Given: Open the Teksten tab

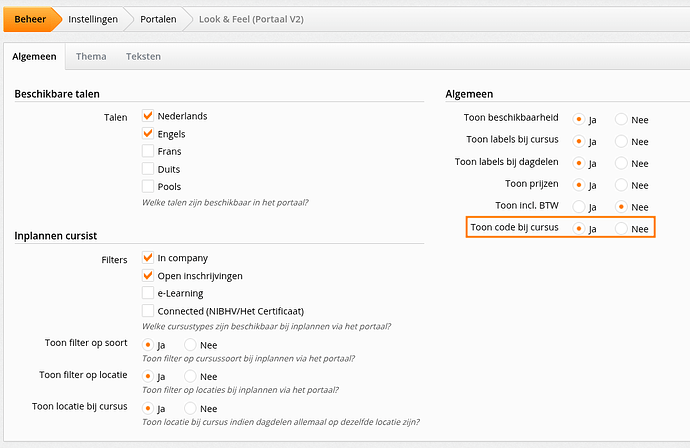Looking at the screenshot, I should [143, 57].
